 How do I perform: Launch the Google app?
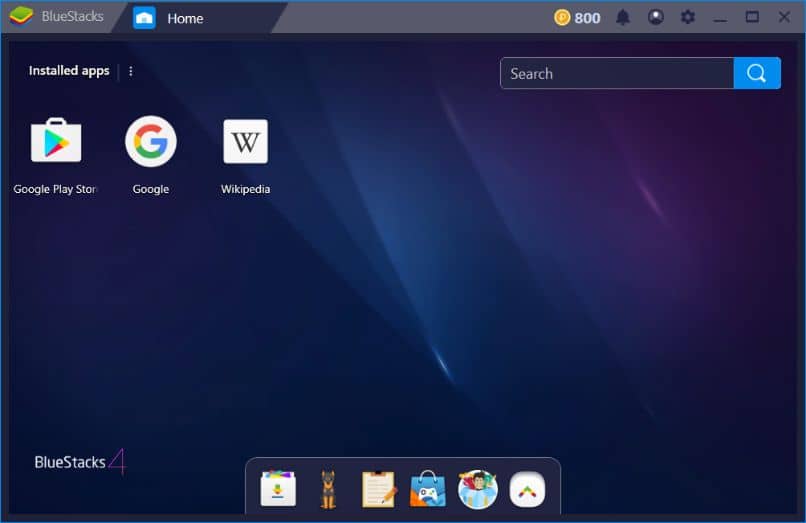[x=151, y=141]
